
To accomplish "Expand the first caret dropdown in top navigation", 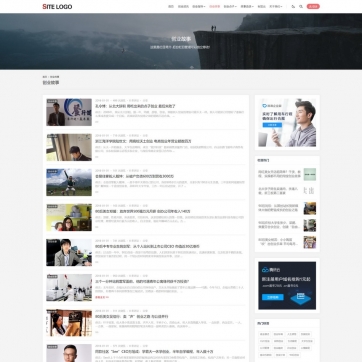I will 199,6.
